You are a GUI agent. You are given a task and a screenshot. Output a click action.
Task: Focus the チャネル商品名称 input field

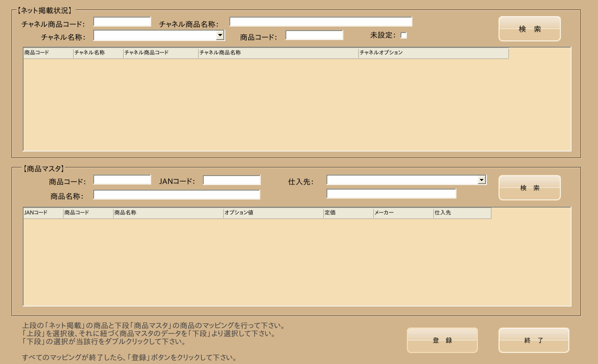pyautogui.click(x=321, y=21)
